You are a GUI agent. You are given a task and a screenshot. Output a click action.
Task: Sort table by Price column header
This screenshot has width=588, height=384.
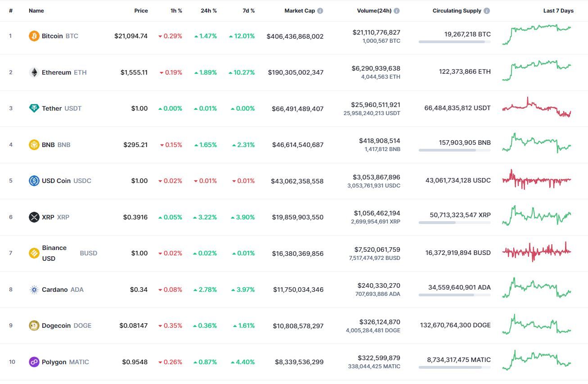(x=141, y=11)
